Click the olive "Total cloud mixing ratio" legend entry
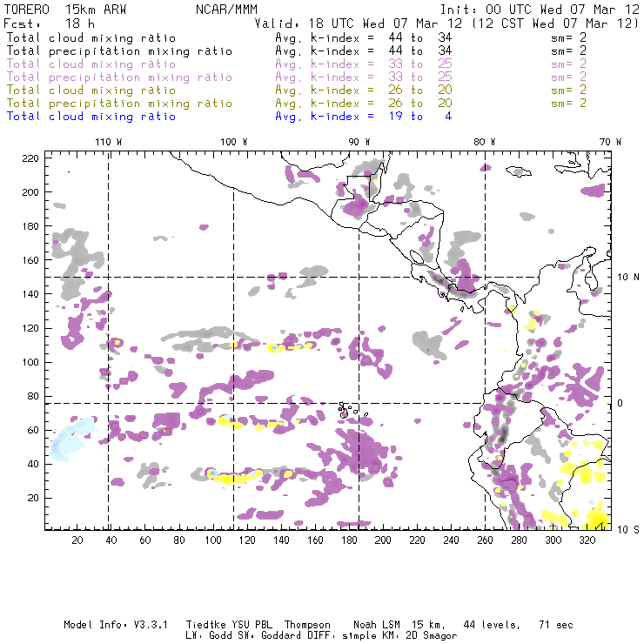This screenshot has width=644, height=644. 91,91
